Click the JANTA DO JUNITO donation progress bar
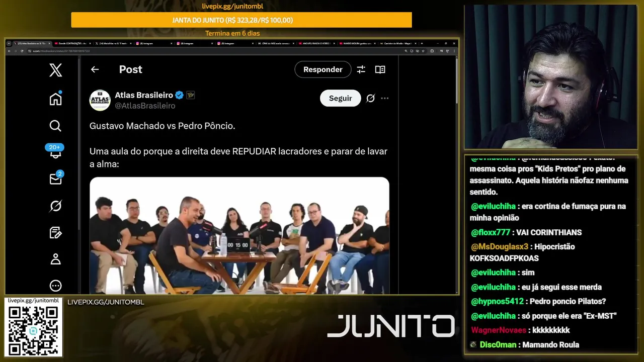 [242, 20]
